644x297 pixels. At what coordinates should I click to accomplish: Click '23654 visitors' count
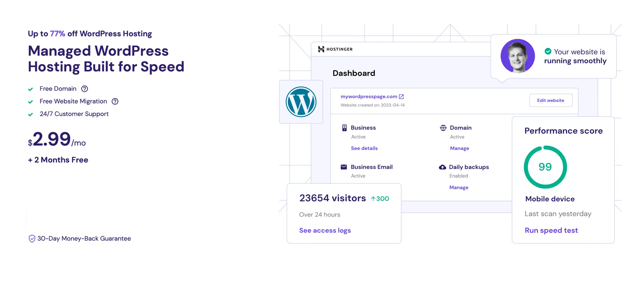(x=332, y=198)
